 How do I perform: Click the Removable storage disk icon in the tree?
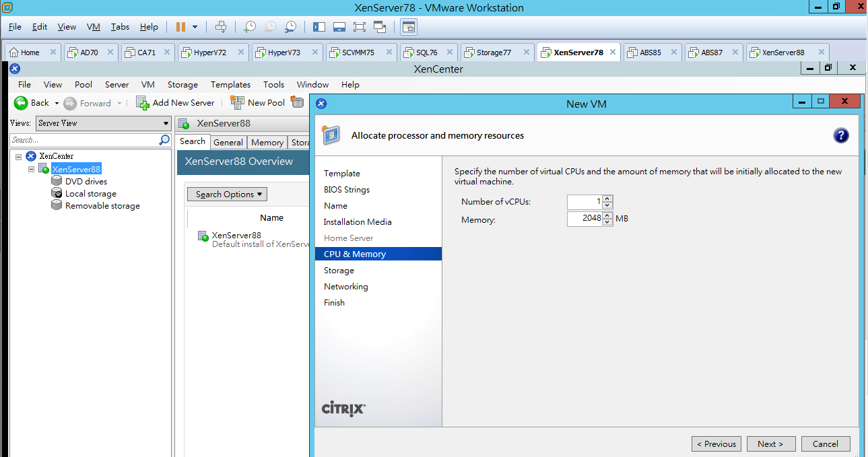point(57,205)
